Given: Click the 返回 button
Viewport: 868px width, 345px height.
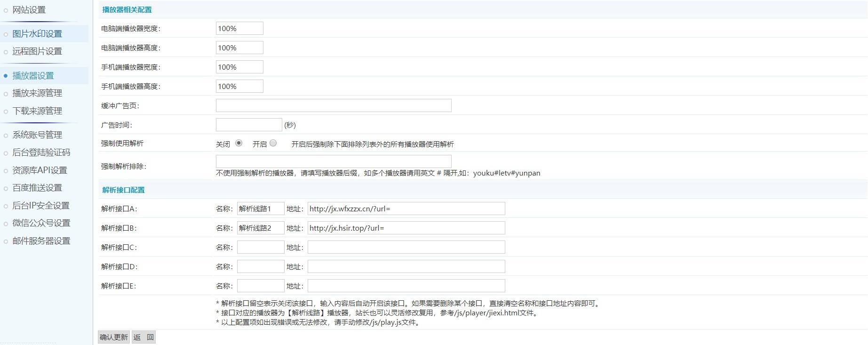Looking at the screenshot, I should (143, 337).
